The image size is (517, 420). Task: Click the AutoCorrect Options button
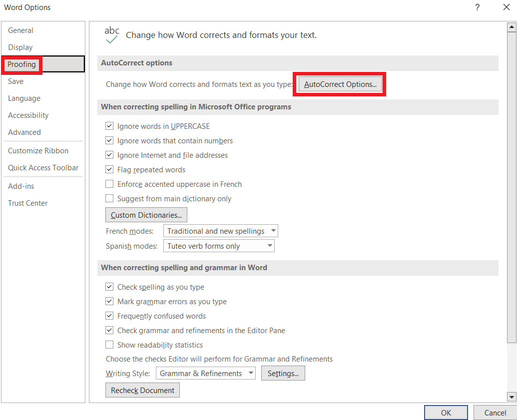(340, 84)
